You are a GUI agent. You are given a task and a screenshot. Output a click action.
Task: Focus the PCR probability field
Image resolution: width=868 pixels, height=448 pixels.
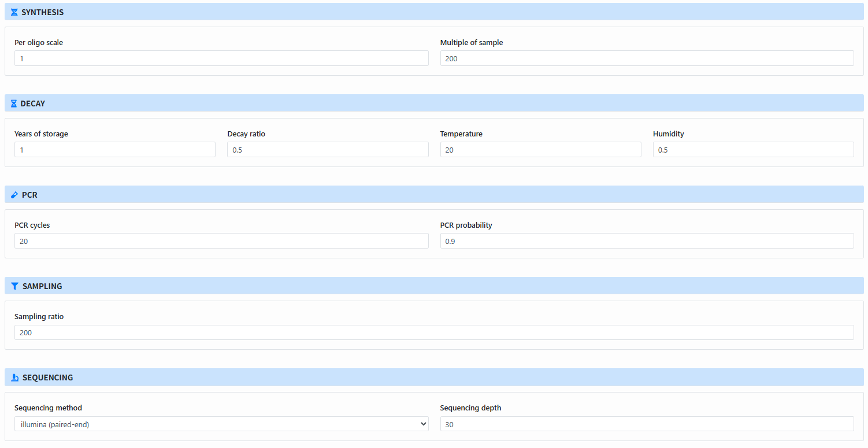(x=647, y=240)
